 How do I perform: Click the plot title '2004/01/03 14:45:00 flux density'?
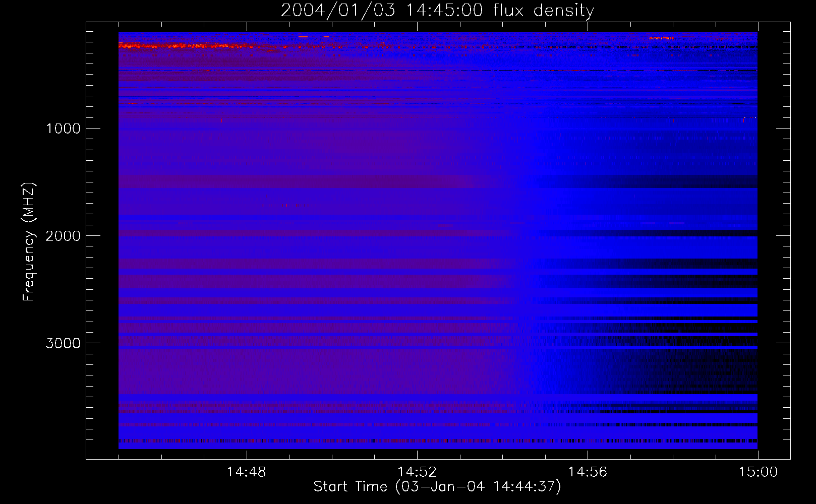click(437, 11)
